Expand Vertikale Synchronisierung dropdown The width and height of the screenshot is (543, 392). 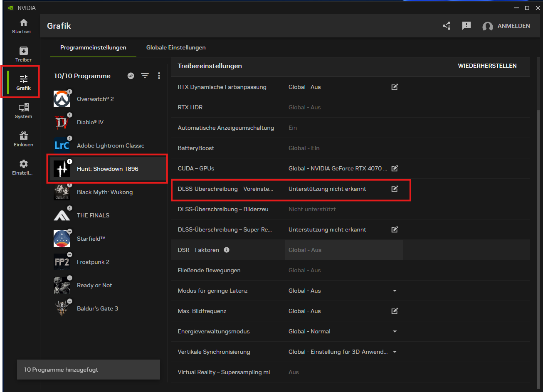[x=395, y=352]
